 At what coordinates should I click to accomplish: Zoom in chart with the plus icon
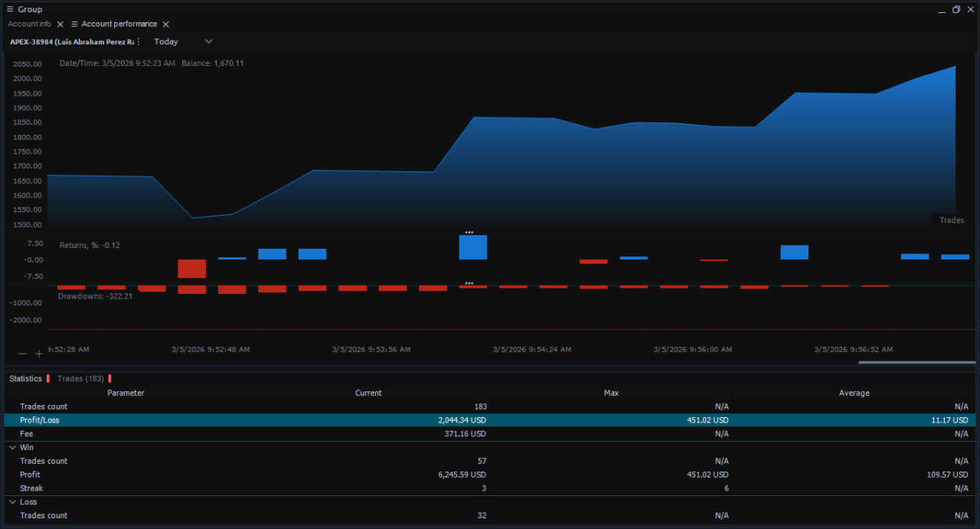39,354
